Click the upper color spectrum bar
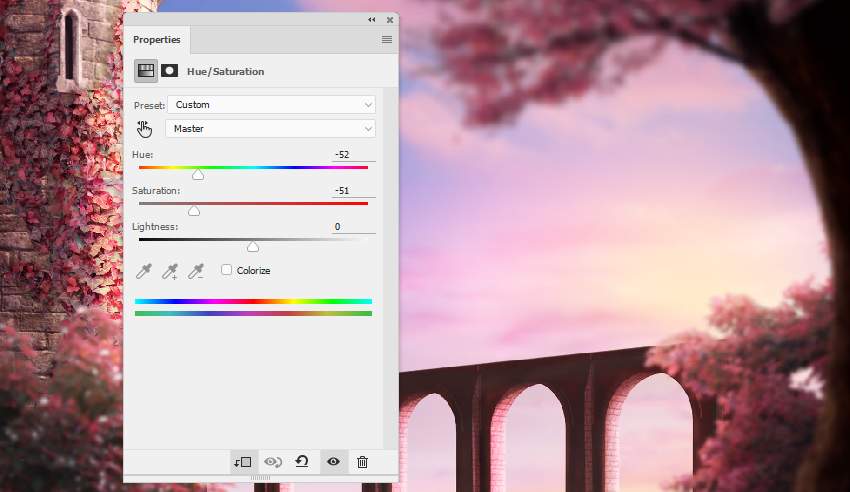The image size is (850, 492). pos(253,301)
